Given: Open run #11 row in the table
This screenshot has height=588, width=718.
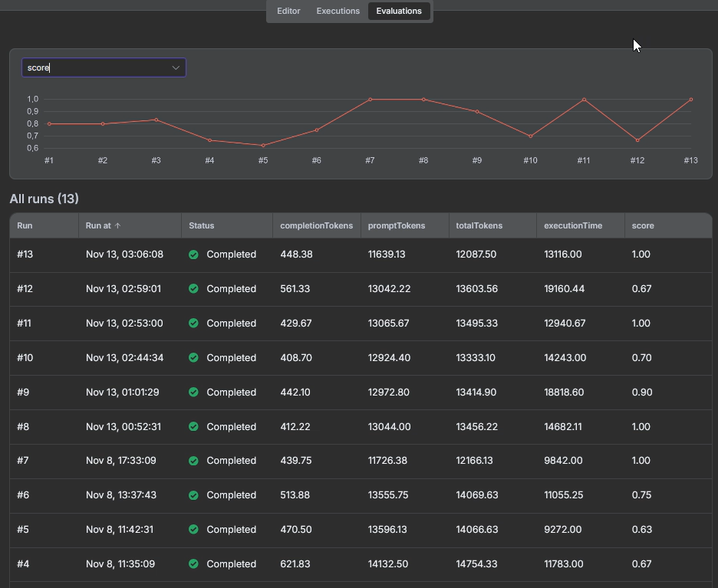Looking at the screenshot, I should [361, 324].
